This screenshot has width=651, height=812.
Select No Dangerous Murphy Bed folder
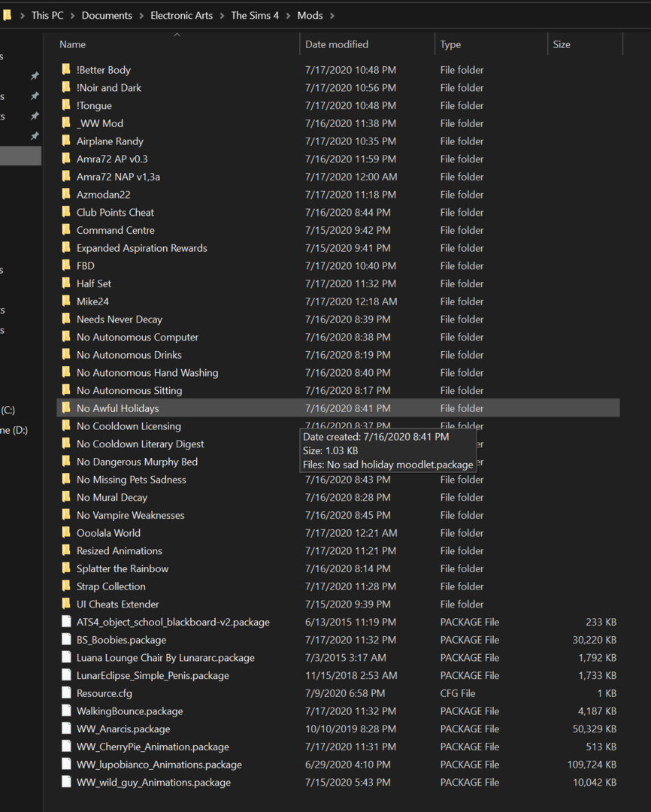[138, 462]
